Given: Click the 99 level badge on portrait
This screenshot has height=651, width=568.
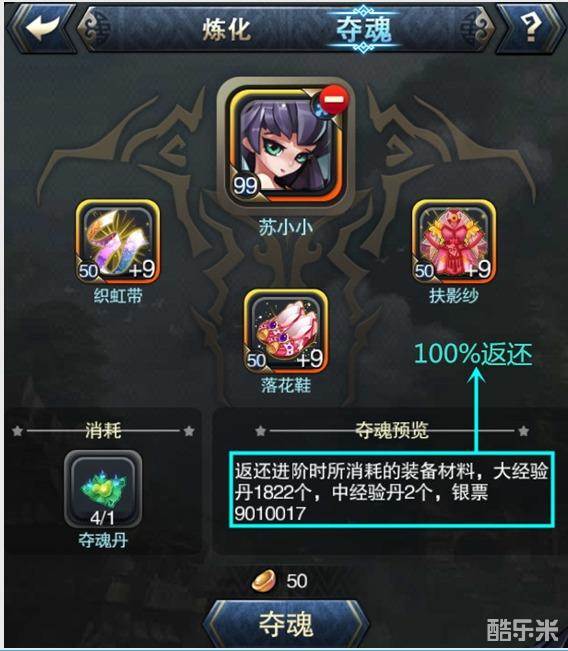Looking at the screenshot, I should click(245, 186).
